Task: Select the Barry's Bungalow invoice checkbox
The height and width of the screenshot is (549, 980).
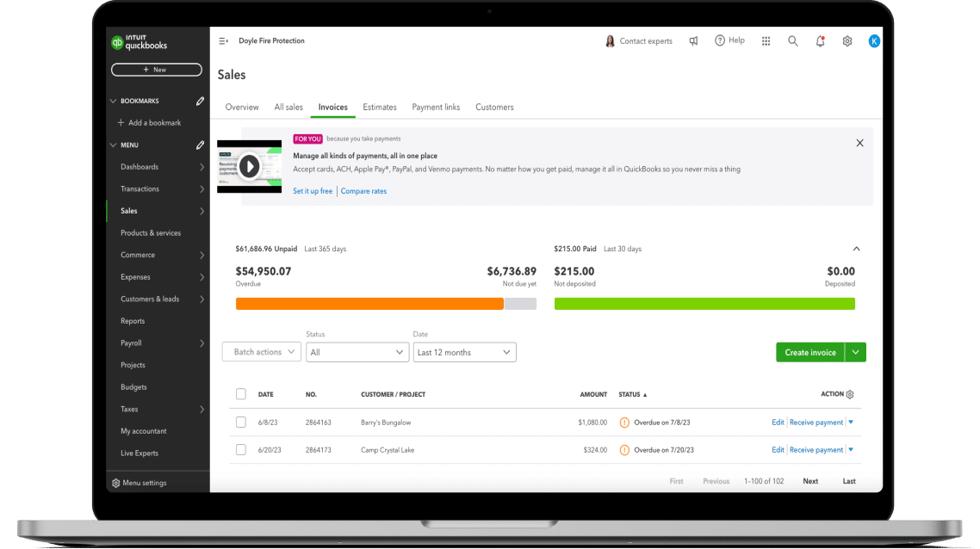Action: coord(241,423)
